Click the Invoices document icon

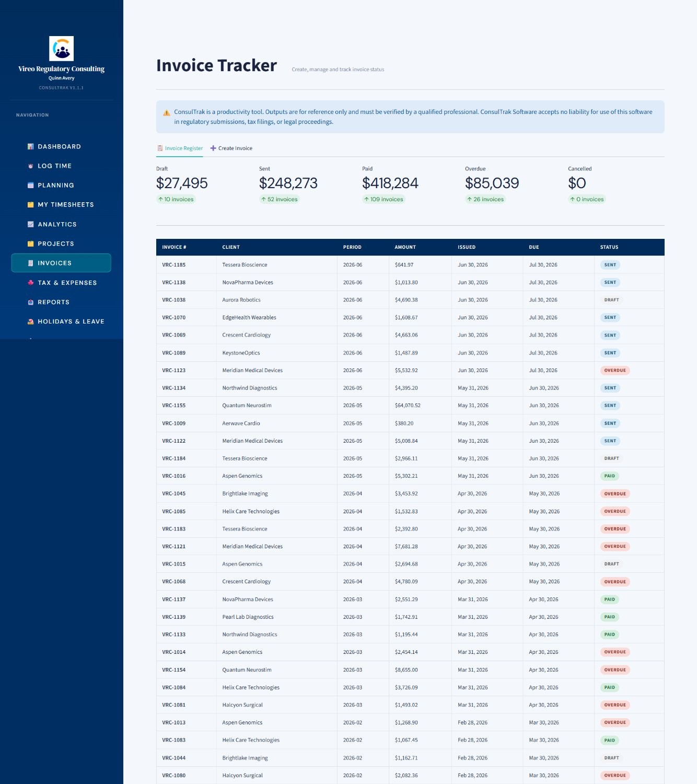pyautogui.click(x=30, y=263)
